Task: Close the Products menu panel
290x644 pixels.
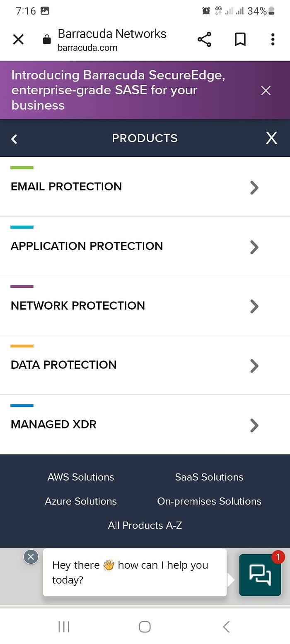Action: coord(271,138)
